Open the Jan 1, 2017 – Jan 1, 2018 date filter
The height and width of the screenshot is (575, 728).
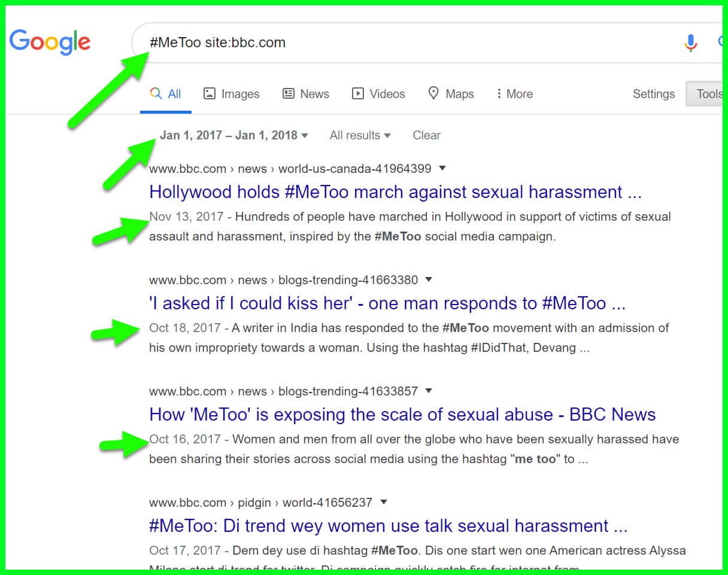tap(234, 135)
